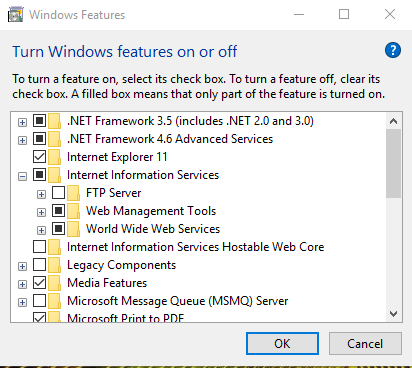The height and width of the screenshot is (368, 412).
Task: Select the Internet Information Services Hostable Web Core label
Action: [x=196, y=247]
